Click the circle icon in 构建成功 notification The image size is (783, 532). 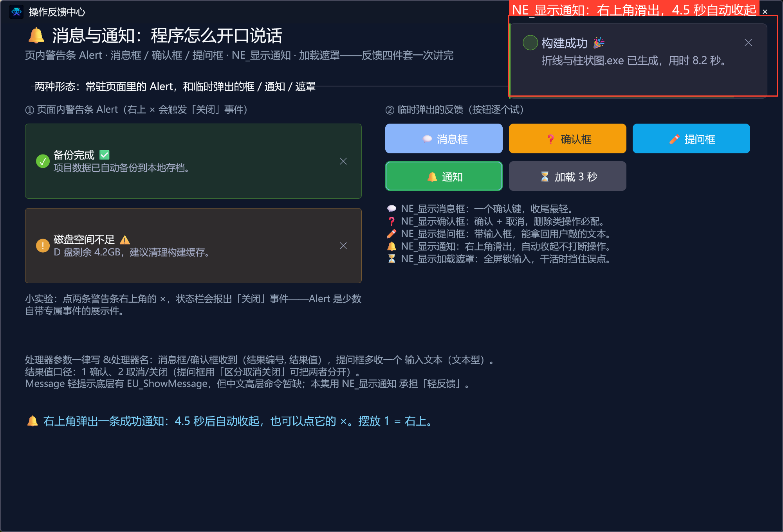[530, 43]
